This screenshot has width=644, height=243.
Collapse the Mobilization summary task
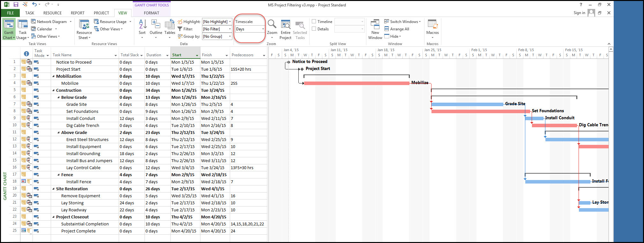point(53,76)
